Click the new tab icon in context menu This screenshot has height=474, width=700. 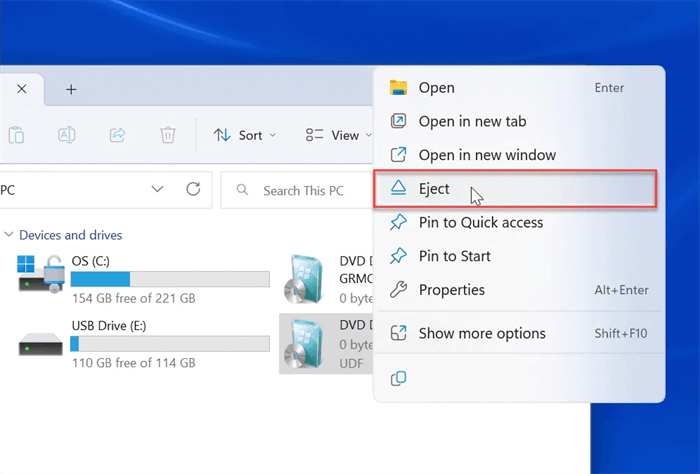pyautogui.click(x=398, y=121)
